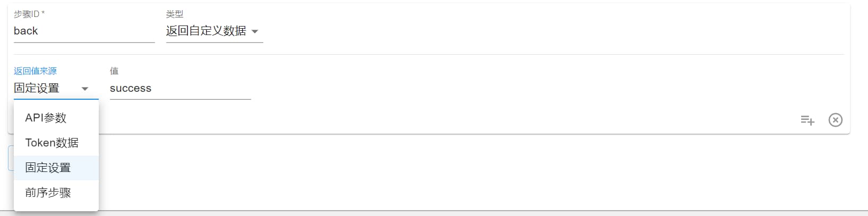
Task: Pick the highlighted 固定设置 list option
Action: [56, 168]
